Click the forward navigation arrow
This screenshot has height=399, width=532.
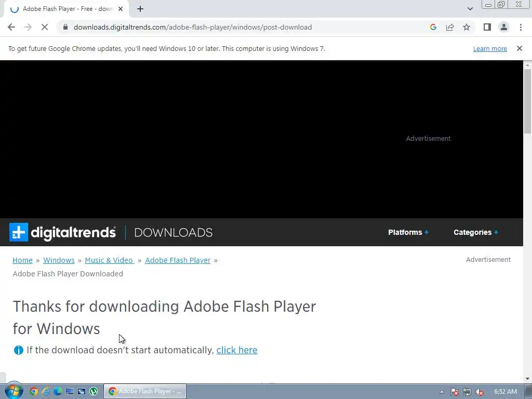tap(28, 27)
